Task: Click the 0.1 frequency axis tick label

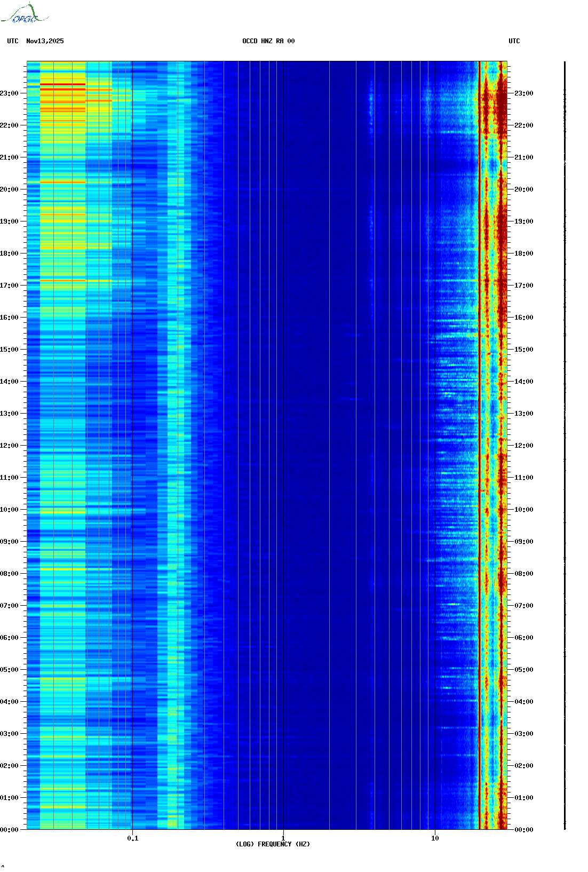Action: click(x=133, y=838)
